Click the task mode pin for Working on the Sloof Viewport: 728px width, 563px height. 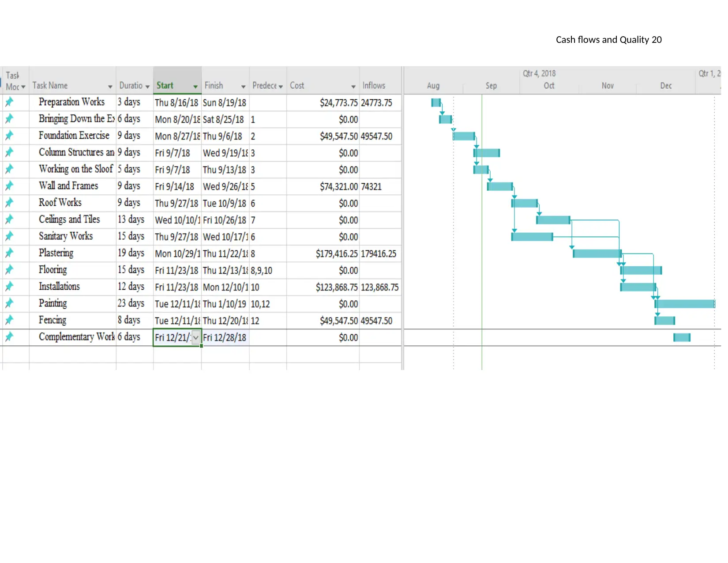tap(9, 170)
